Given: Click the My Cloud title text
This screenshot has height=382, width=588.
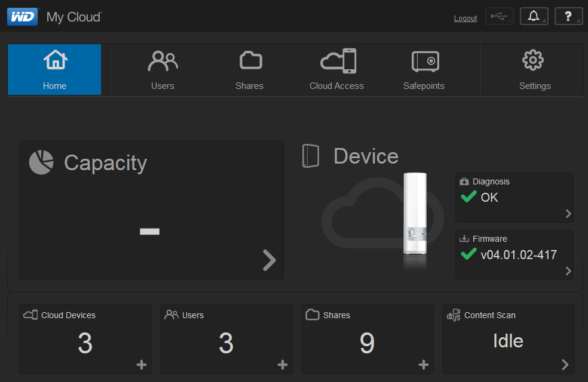Looking at the screenshot, I should tap(74, 17).
